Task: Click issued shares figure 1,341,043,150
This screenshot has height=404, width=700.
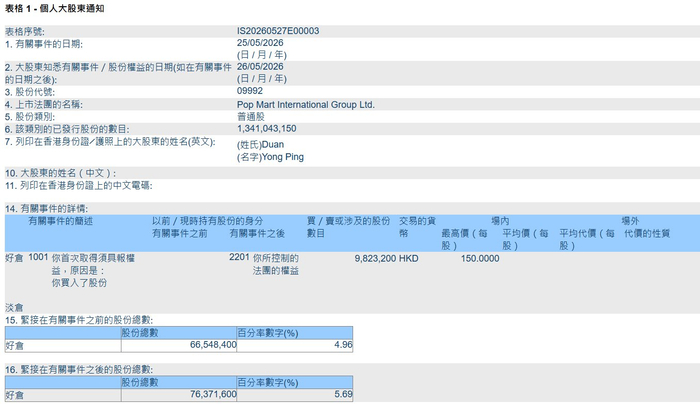Action: tap(267, 129)
